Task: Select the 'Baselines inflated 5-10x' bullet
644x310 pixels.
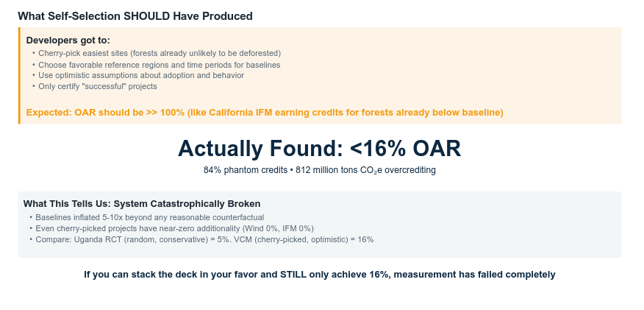Action: pos(149,217)
